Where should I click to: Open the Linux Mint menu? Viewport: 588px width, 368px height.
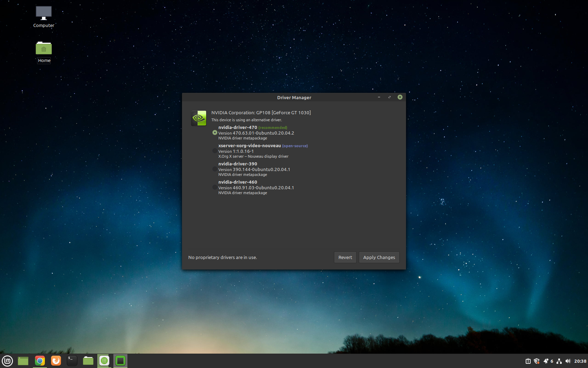(x=7, y=361)
